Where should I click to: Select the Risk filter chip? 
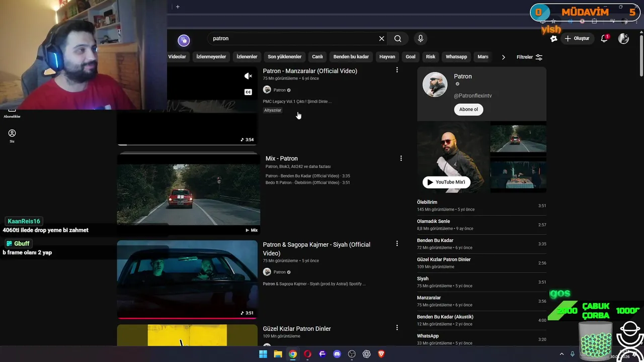click(431, 57)
